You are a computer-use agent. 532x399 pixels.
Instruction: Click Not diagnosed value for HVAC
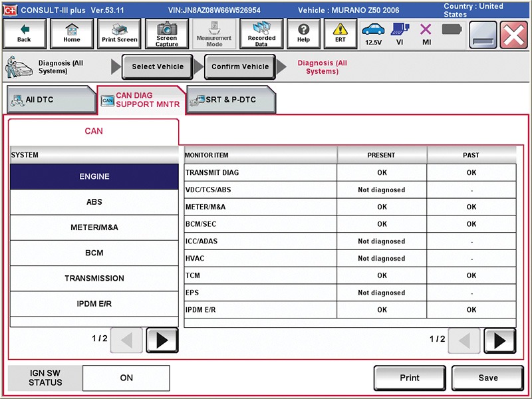pyautogui.click(x=381, y=259)
